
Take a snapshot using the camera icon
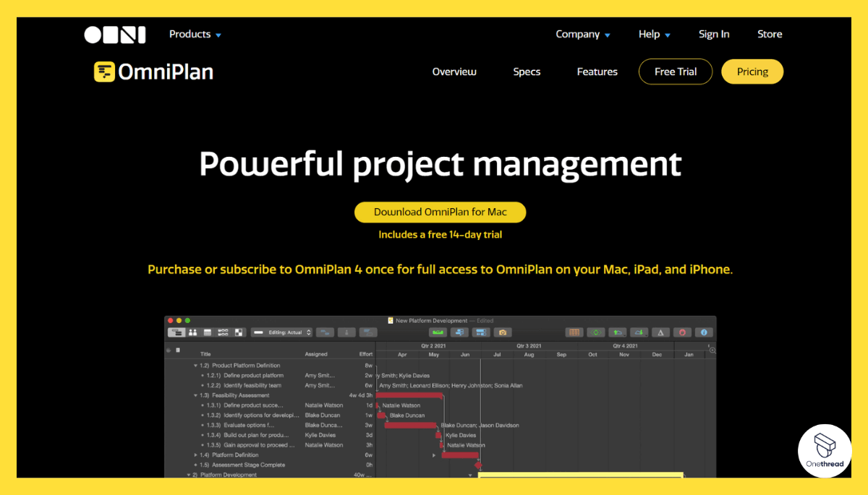pos(503,332)
